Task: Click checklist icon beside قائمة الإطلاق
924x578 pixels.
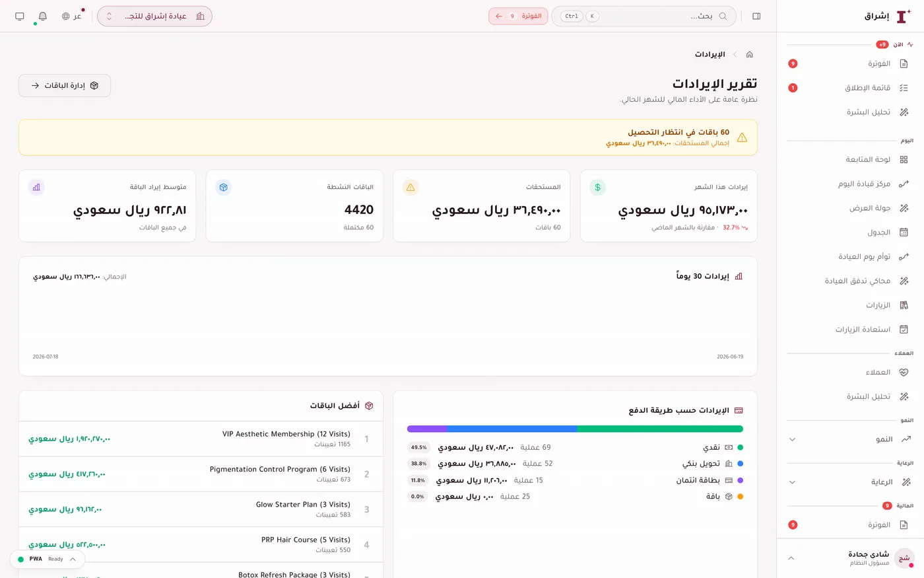Action: click(x=904, y=88)
